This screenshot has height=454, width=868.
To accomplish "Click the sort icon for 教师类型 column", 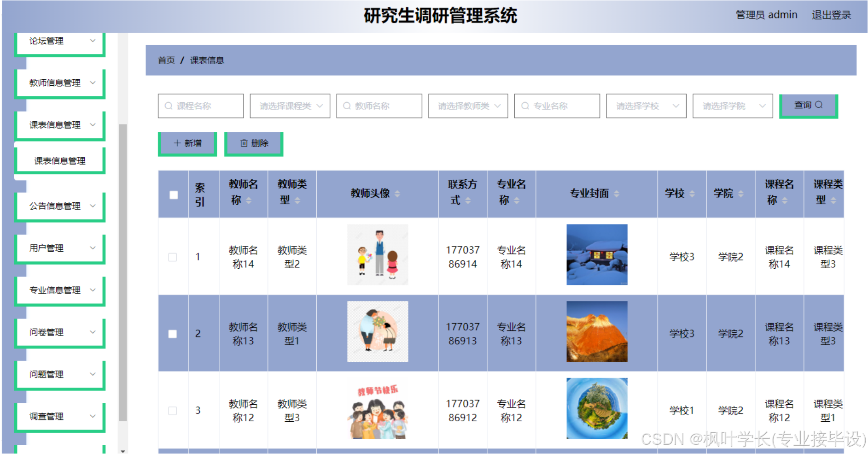I will 297,200.
